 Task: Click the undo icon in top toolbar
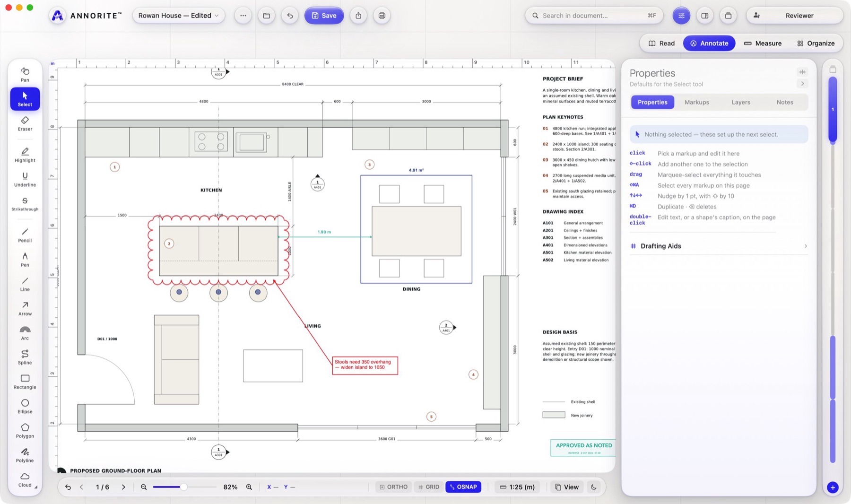point(290,16)
